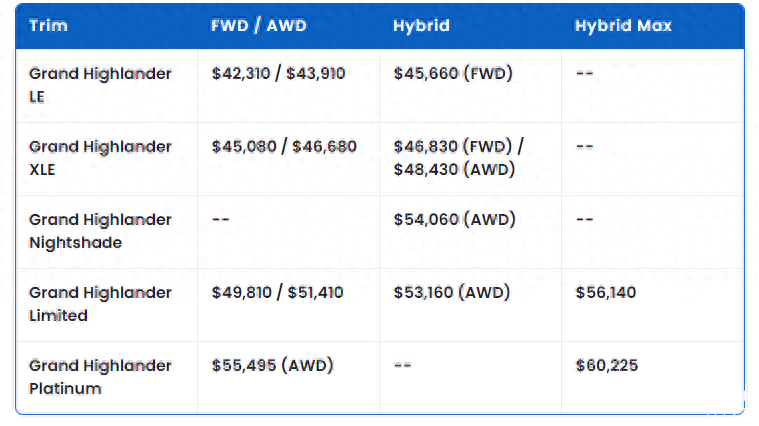
Task: Click the $45,660 (FWD) hybrid price
Action: tap(453, 74)
